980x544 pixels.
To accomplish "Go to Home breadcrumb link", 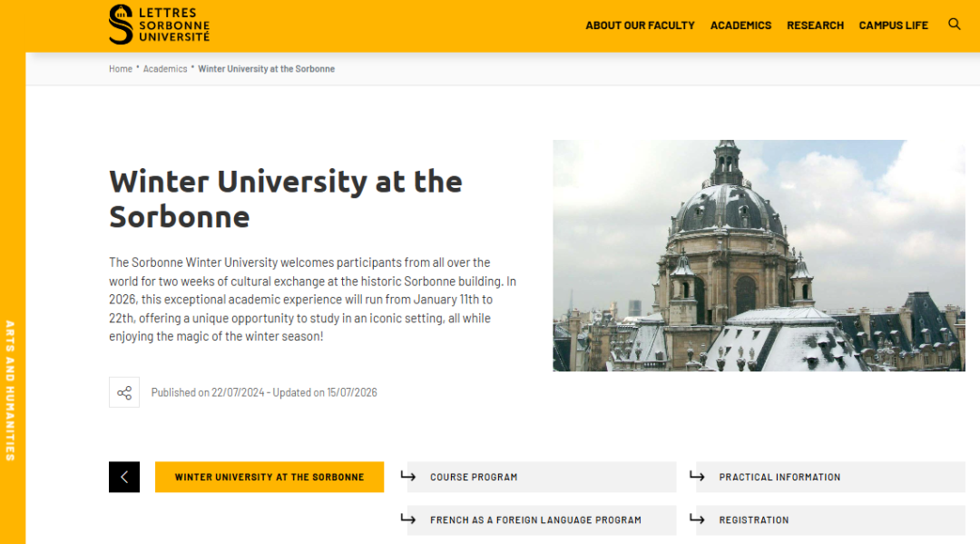I will pos(121,69).
